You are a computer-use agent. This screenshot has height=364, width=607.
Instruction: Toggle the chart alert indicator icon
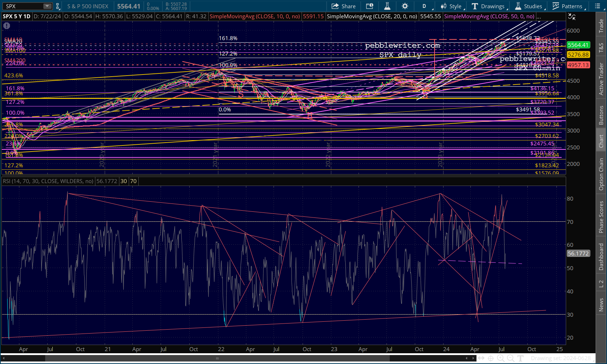7,26
